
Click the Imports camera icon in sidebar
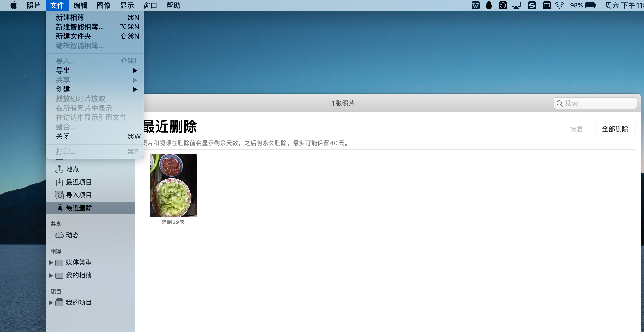59,195
